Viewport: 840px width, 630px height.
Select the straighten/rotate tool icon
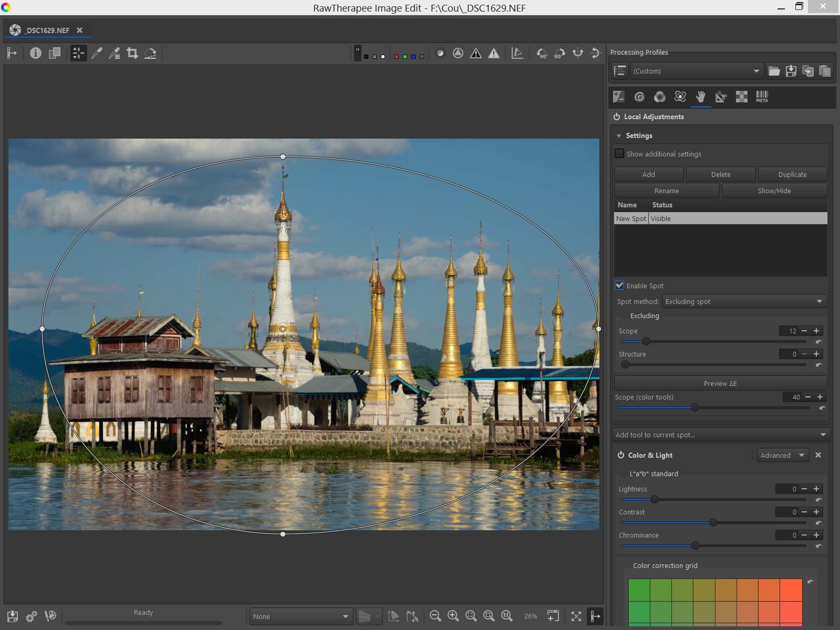150,53
